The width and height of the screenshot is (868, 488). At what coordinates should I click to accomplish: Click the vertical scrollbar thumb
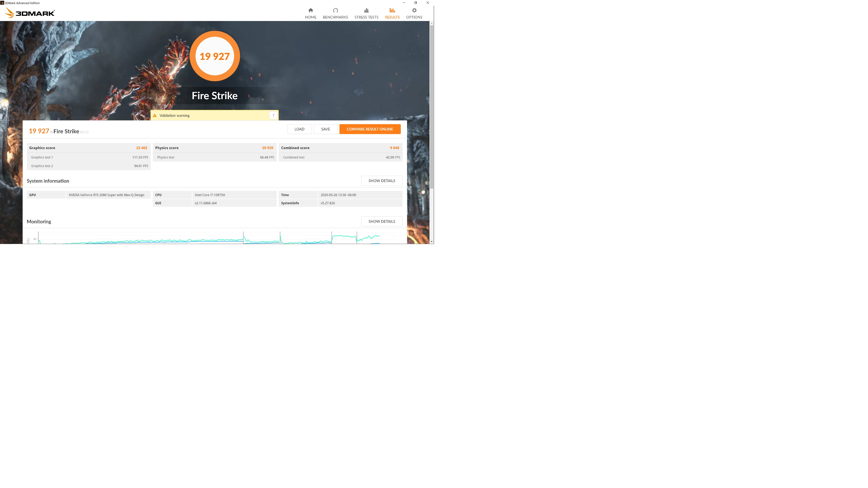coord(432,107)
